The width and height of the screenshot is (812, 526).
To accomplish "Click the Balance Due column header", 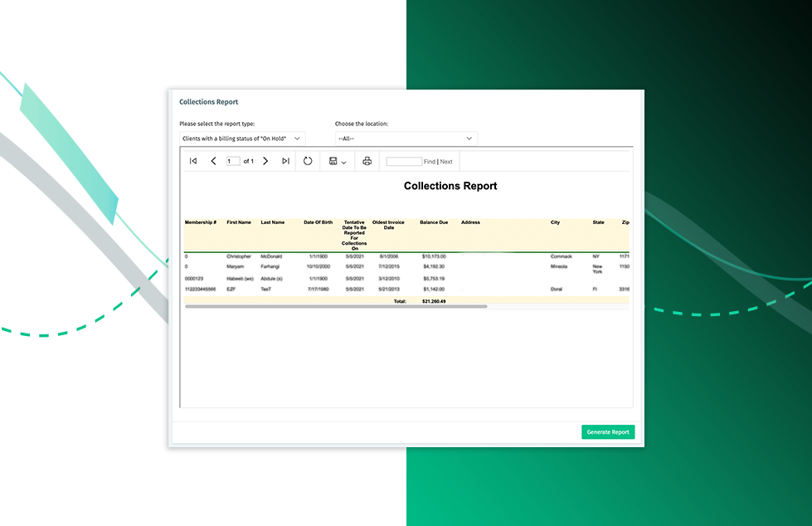I will pyautogui.click(x=434, y=222).
